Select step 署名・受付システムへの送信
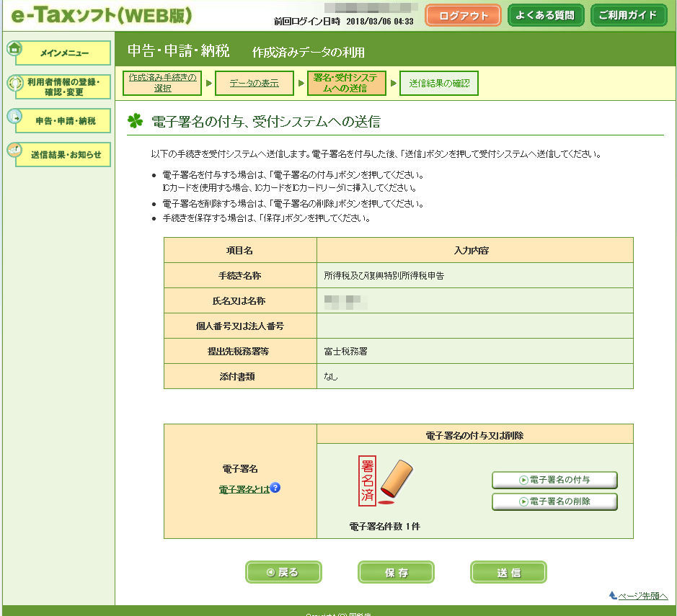677x616 pixels. [x=346, y=83]
